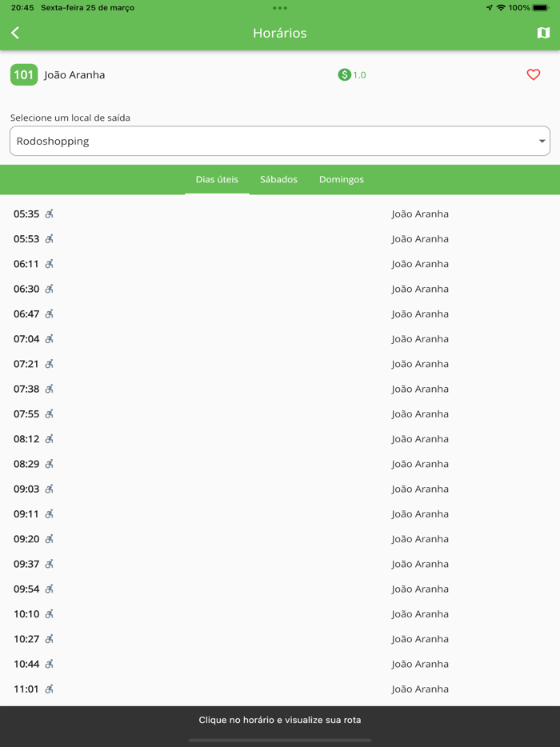
Task: Go back using the left arrow
Action: point(15,33)
